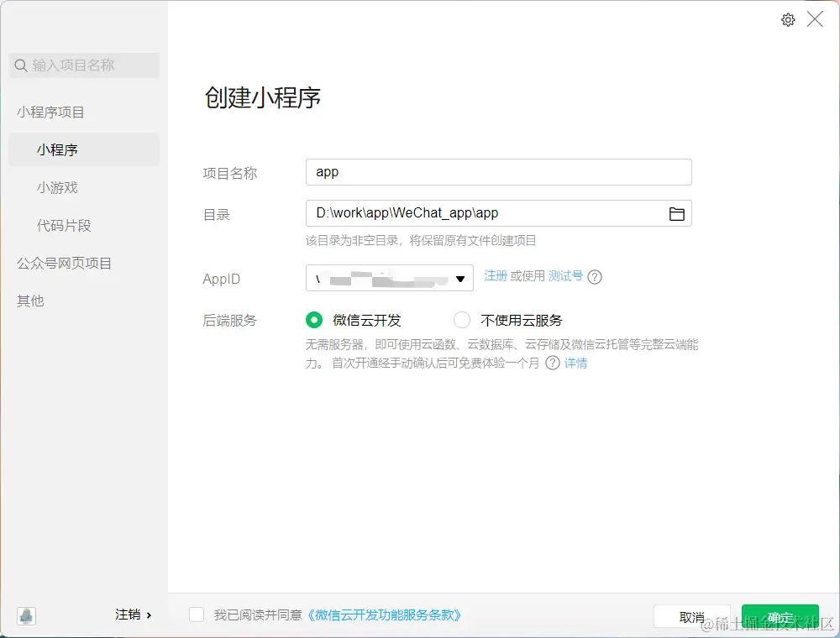Click search magnifier icon in sidebar
The image size is (840, 638).
[21, 65]
